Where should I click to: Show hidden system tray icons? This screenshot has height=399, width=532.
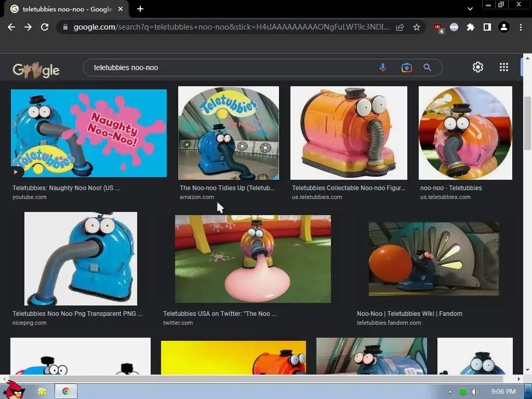[450, 392]
